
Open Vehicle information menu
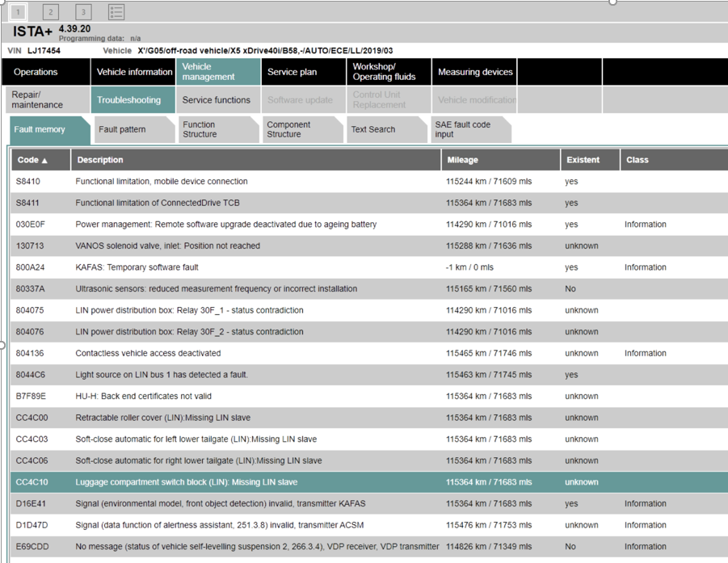click(134, 72)
